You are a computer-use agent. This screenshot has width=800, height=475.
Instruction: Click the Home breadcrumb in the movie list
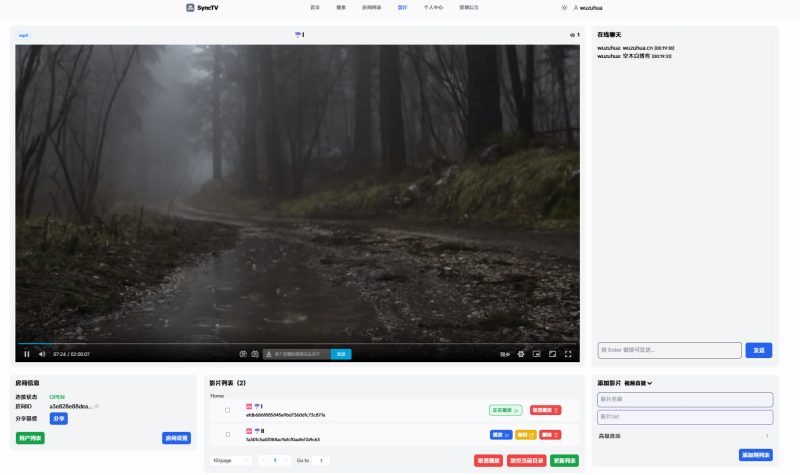(217, 396)
